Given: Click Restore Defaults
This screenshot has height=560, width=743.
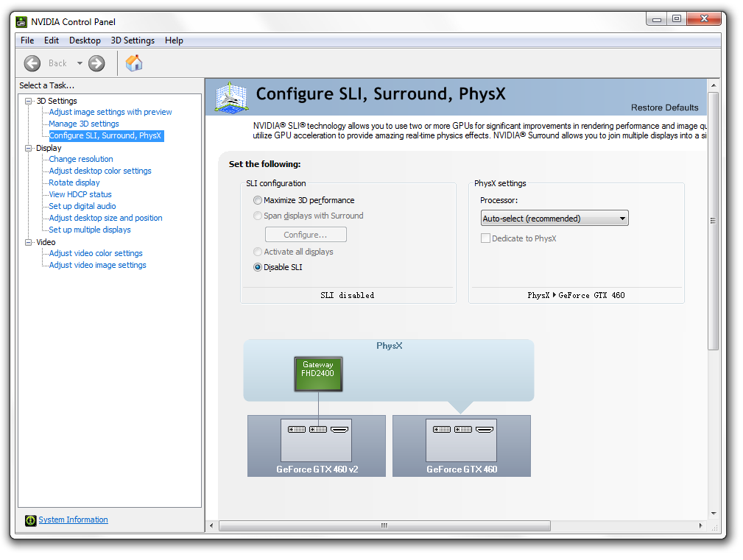Looking at the screenshot, I should coord(664,108).
